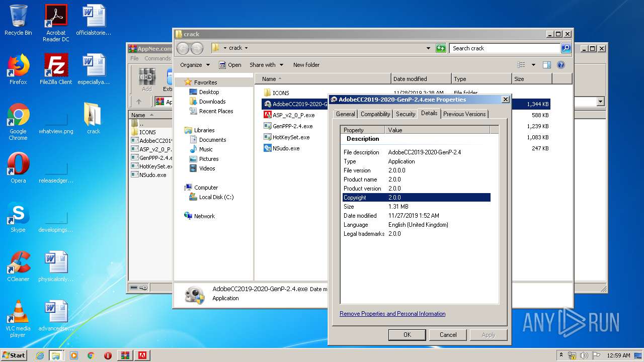
Task: Click the Start button
Action: (14, 355)
